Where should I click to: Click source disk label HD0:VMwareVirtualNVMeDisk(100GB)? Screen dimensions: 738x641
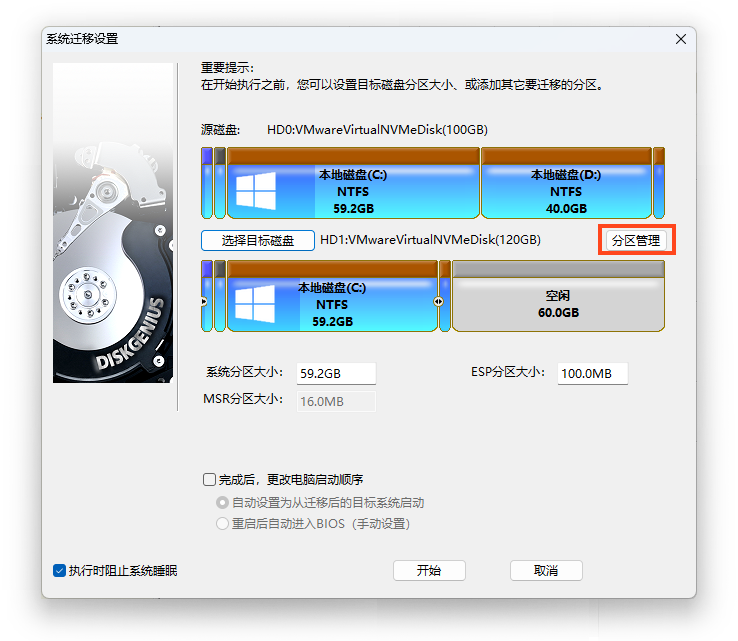[x=377, y=129]
